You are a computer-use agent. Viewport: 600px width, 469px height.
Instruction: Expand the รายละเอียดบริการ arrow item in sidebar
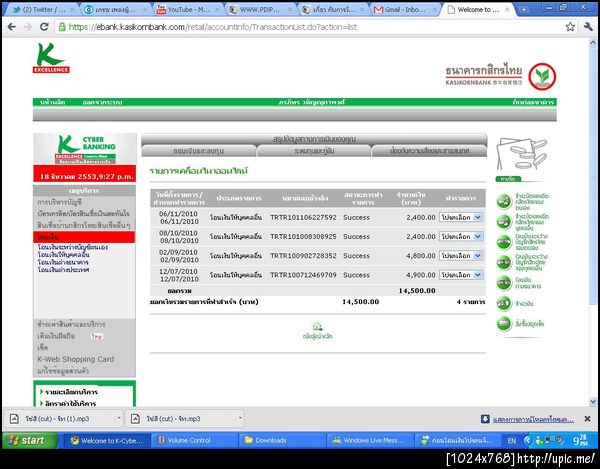pyautogui.click(x=69, y=392)
